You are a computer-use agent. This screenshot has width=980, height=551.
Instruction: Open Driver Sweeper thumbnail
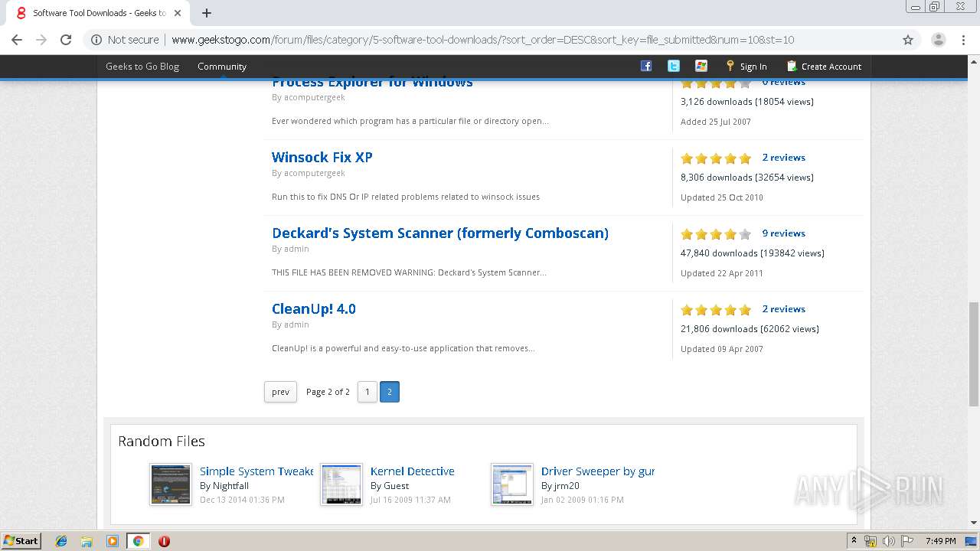click(x=512, y=484)
